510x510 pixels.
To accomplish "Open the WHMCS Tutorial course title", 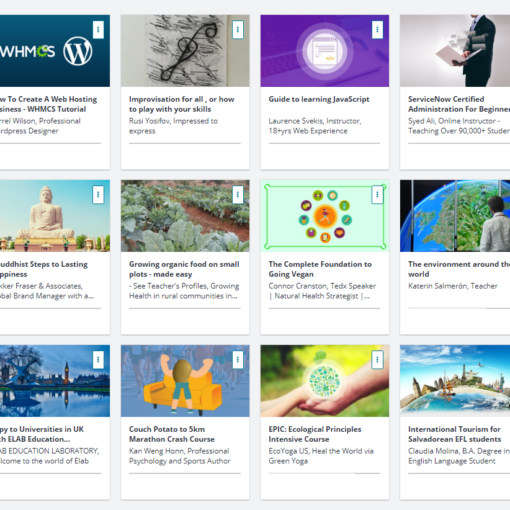I will pyautogui.click(x=49, y=104).
